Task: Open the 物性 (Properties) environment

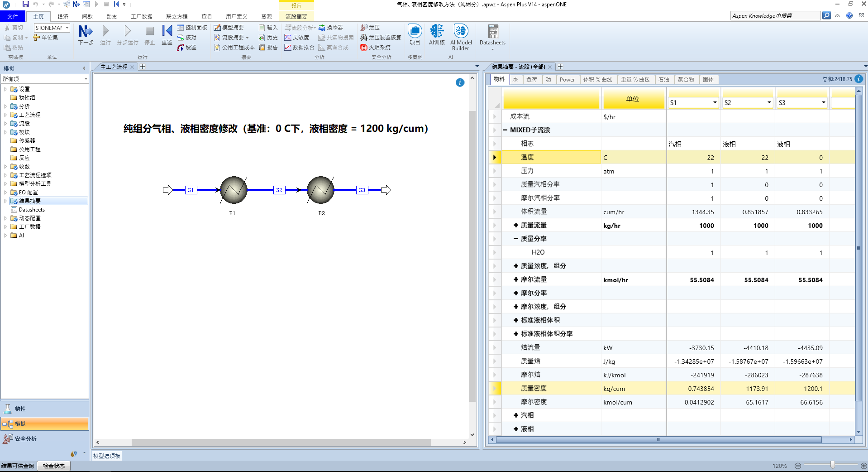Action: (x=45, y=409)
